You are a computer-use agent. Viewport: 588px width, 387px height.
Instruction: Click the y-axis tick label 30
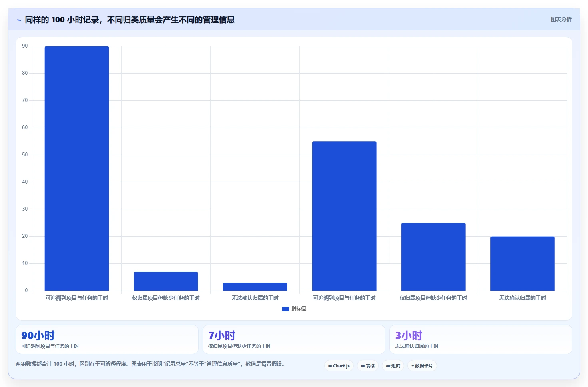[x=25, y=209]
